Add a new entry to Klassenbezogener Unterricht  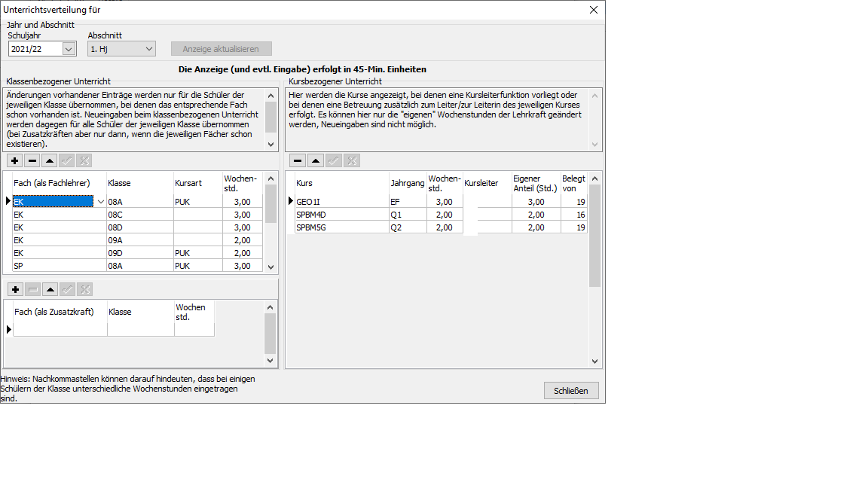15,160
